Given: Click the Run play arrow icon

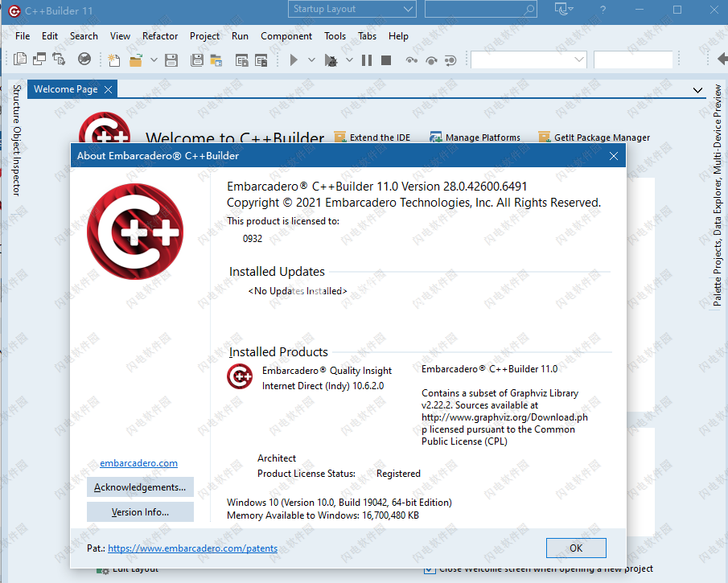Looking at the screenshot, I should coord(294,60).
